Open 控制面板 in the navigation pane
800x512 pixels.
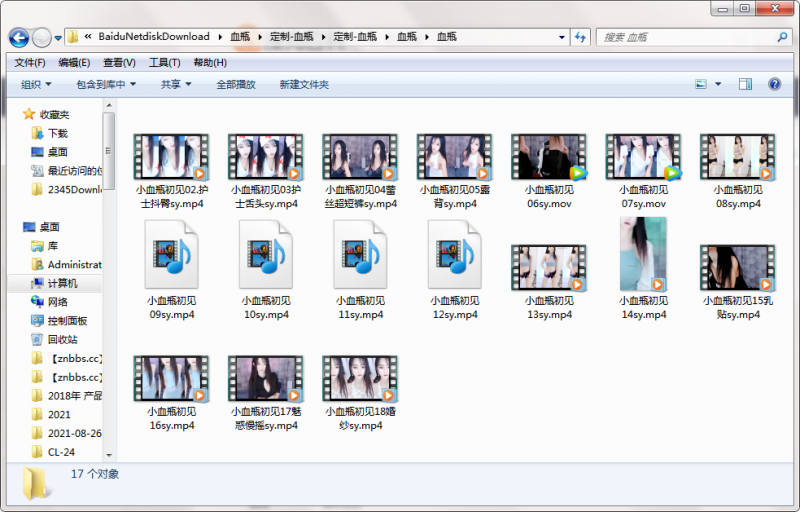(66, 321)
